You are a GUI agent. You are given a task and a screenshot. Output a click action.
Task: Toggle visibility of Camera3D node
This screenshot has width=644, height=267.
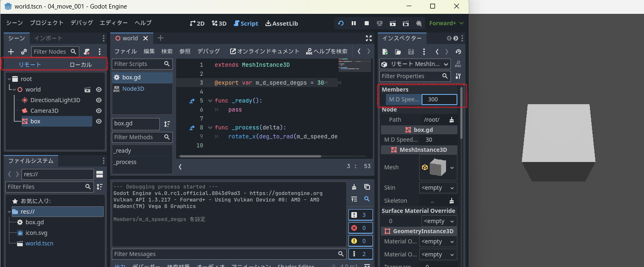tap(98, 111)
